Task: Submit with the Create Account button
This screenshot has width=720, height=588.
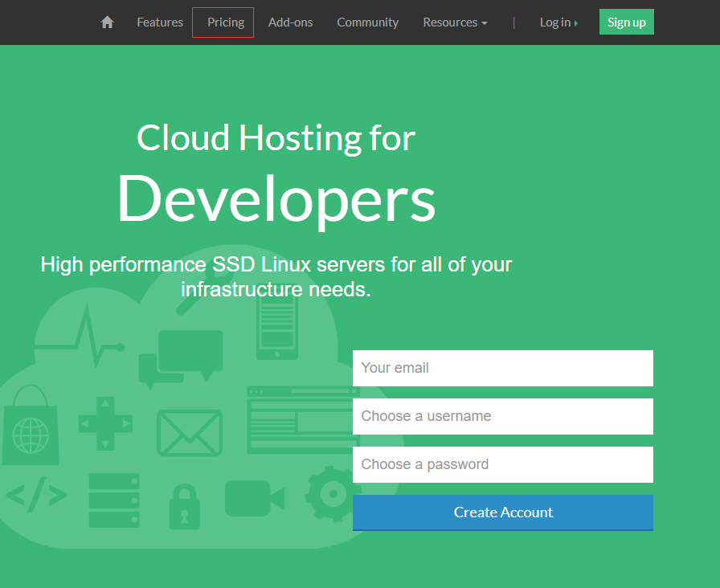Action: pos(502,512)
